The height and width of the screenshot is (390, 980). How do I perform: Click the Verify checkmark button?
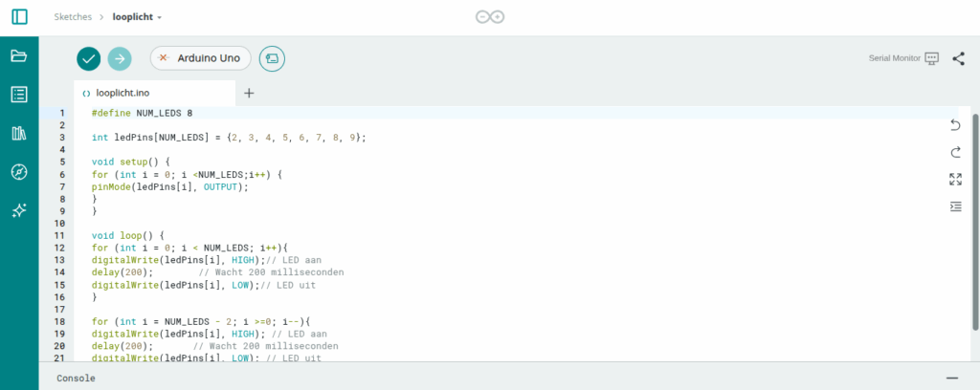click(89, 58)
